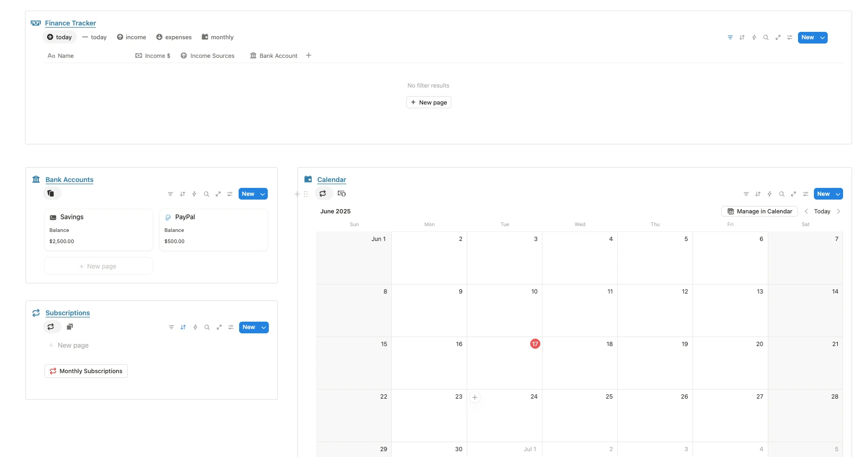
Task: Click the filter icon in Subscriptions toolbar
Action: (171, 327)
